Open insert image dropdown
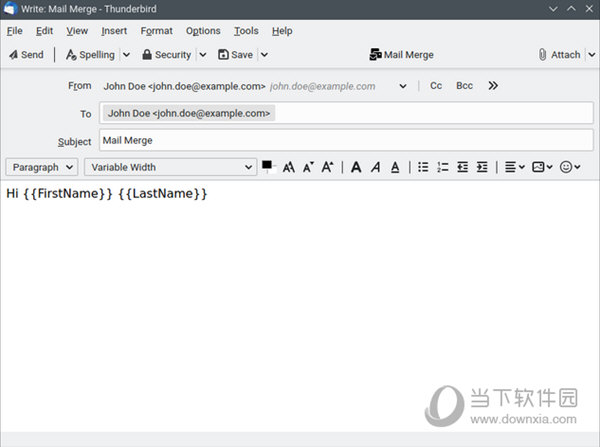The height and width of the screenshot is (447, 600). tap(542, 167)
